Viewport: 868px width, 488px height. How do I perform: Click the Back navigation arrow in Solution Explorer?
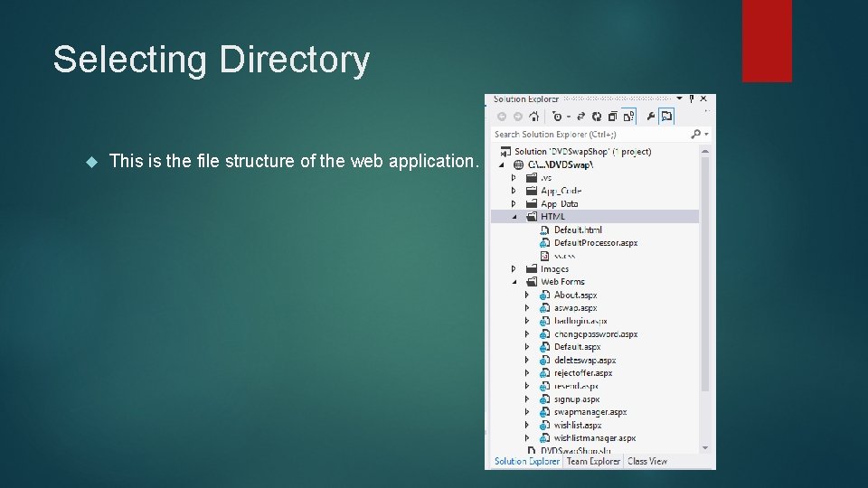click(502, 117)
